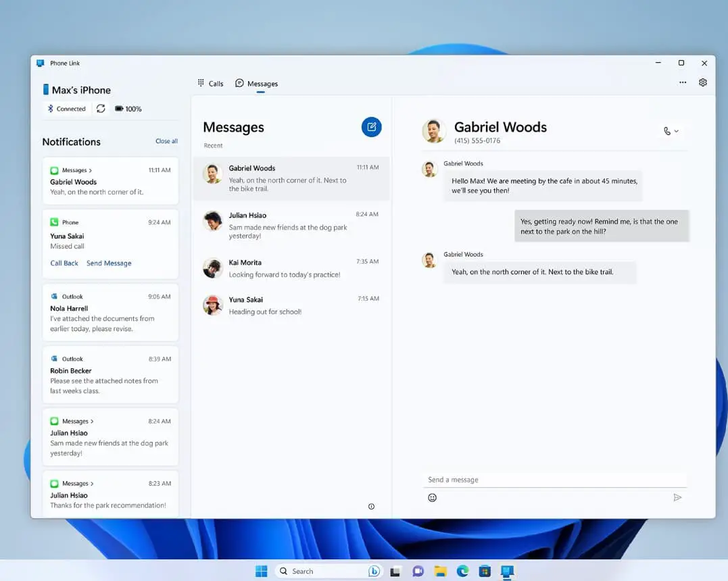Select the Messages tab
728x581 pixels.
(x=257, y=84)
